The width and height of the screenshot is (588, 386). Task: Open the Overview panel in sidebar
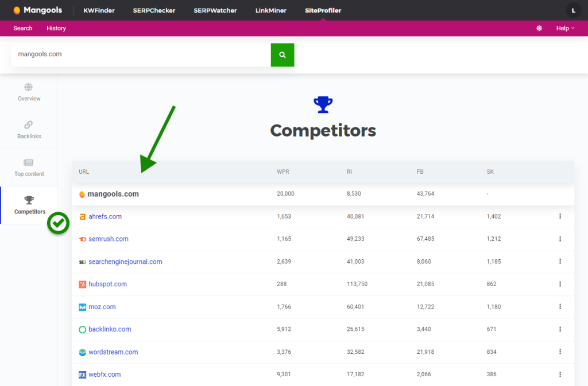tap(28, 92)
